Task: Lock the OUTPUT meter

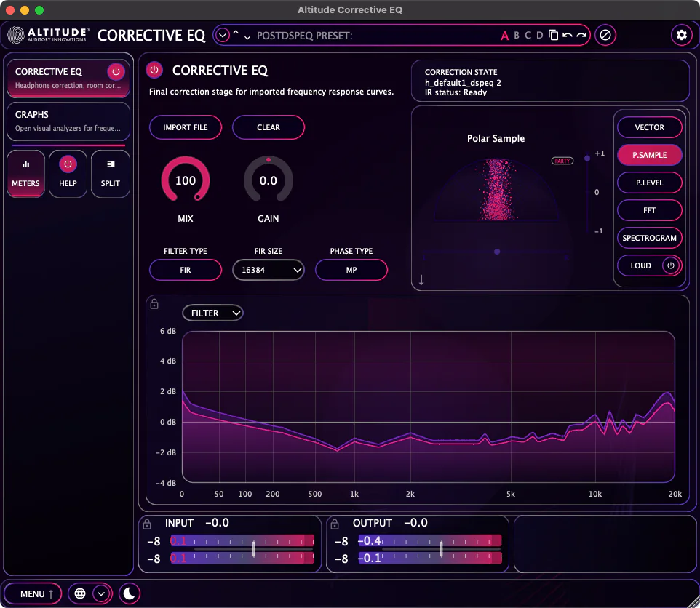Action: point(335,524)
